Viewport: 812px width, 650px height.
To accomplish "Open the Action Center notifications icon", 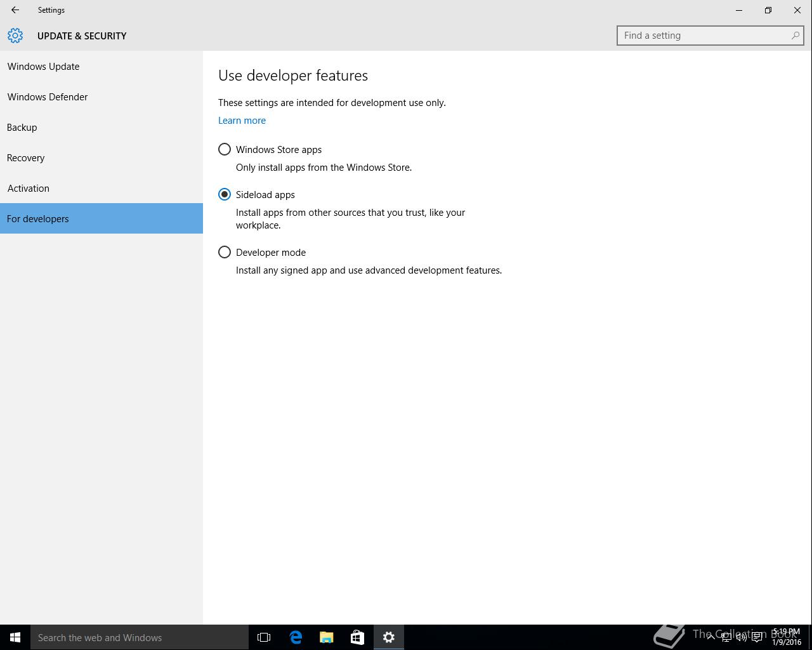I will [757, 637].
